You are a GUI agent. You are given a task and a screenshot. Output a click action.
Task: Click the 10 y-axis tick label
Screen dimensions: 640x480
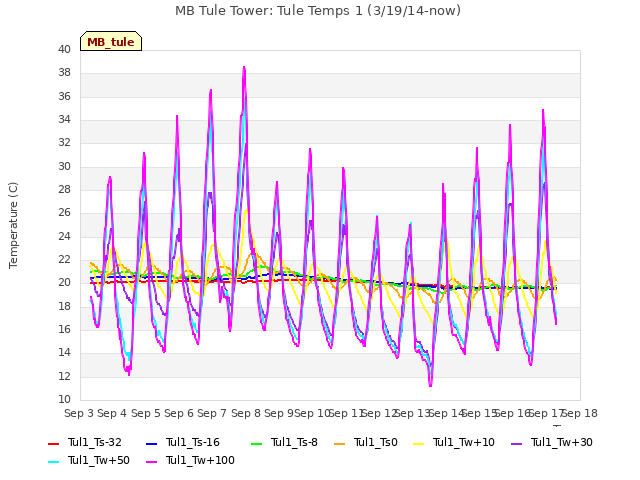[x=64, y=399]
